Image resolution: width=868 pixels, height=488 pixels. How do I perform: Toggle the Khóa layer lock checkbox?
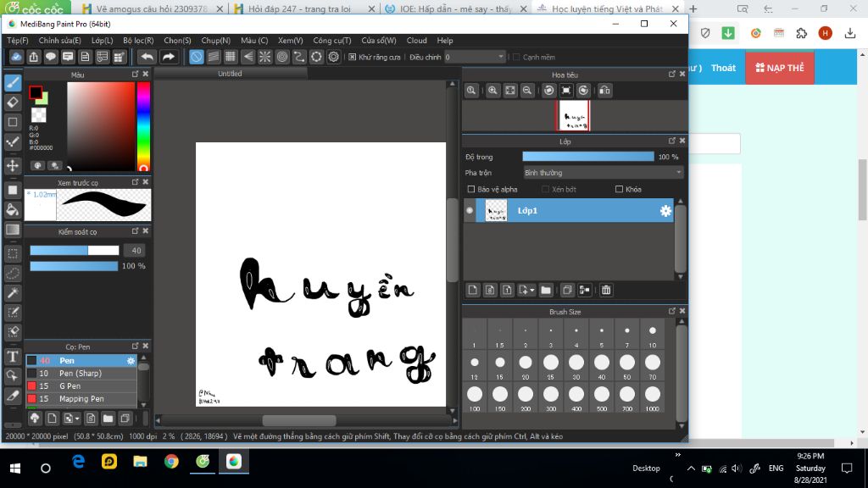[x=619, y=189]
